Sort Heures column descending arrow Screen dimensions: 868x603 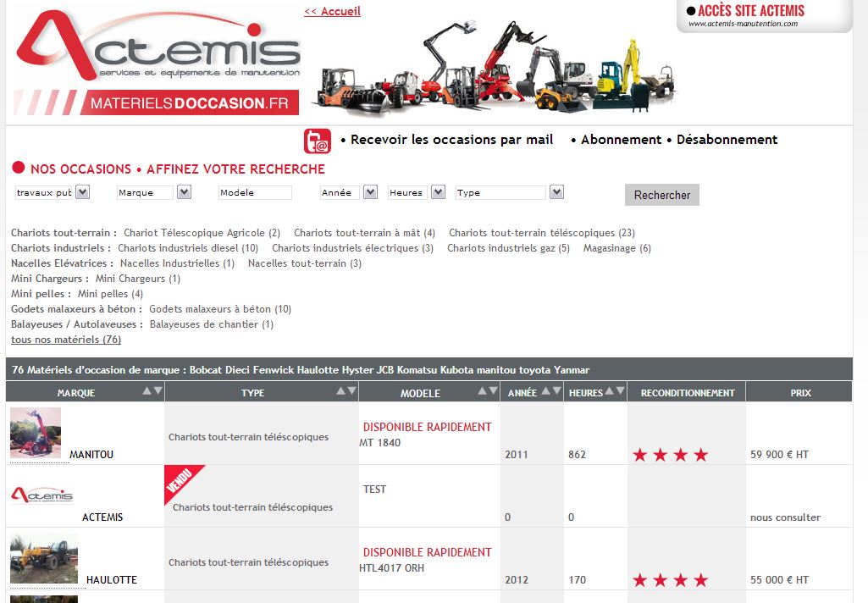(x=621, y=391)
